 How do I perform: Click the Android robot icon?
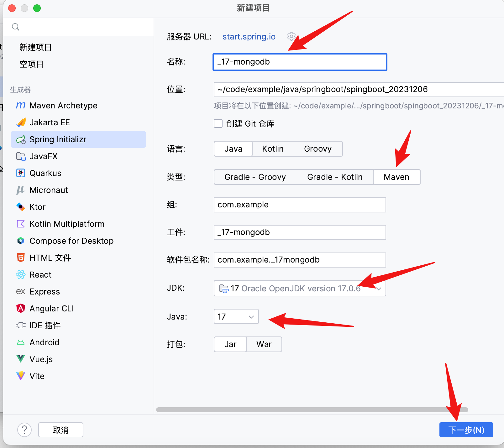tap(21, 342)
